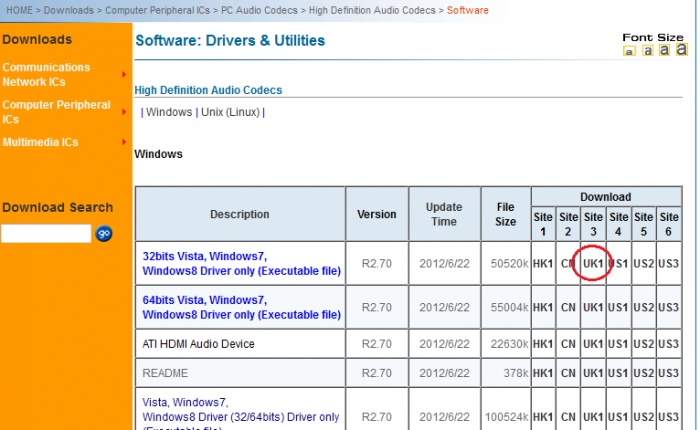The width and height of the screenshot is (700, 430).
Task: Jump to the Windows section link
Action: [168, 112]
